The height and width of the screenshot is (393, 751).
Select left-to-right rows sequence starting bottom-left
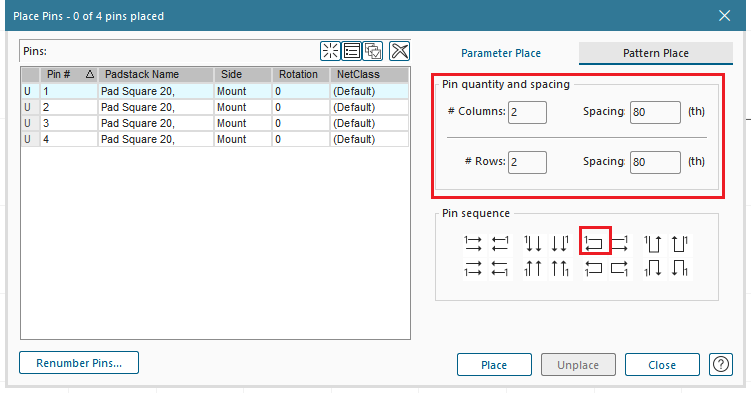click(x=473, y=269)
